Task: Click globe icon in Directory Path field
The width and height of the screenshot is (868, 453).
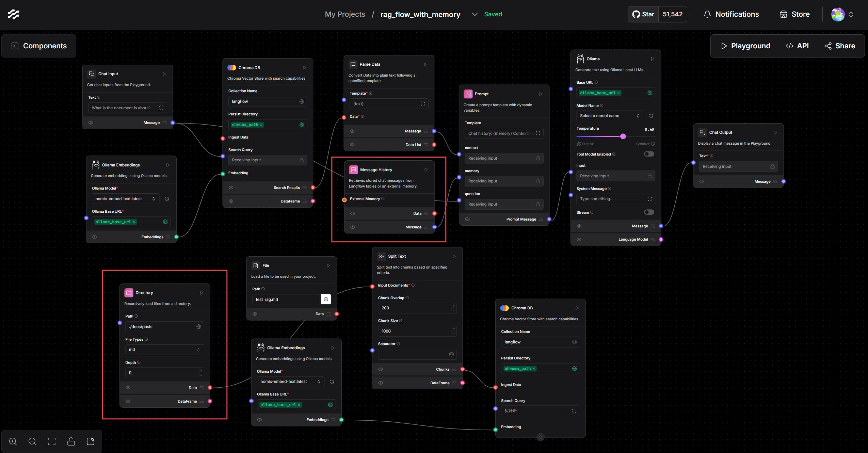Action: 199,327
